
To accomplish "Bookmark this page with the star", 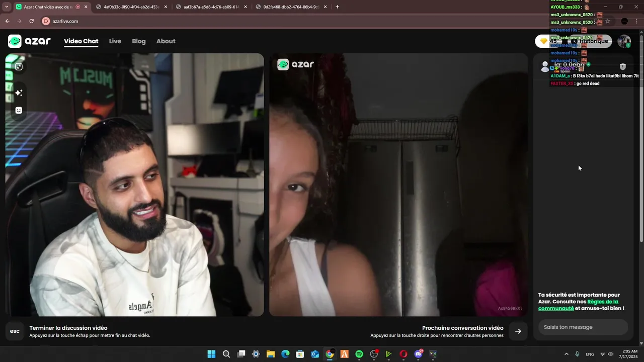I will [608, 21].
